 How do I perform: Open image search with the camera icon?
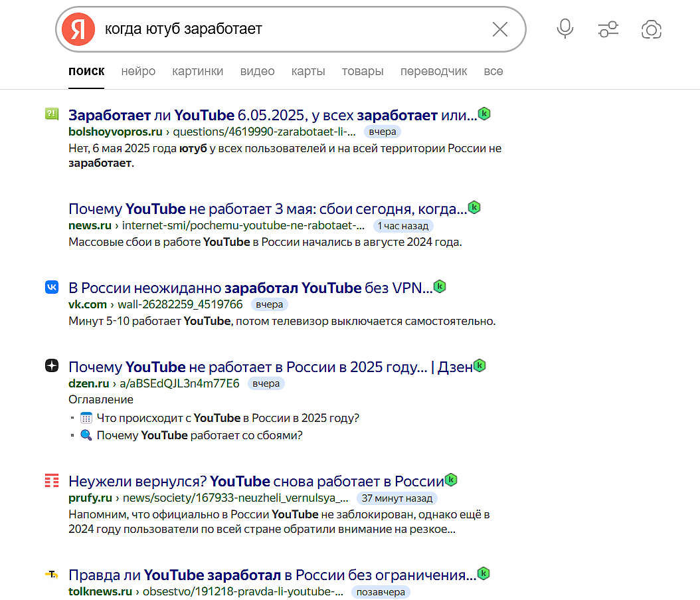(652, 29)
